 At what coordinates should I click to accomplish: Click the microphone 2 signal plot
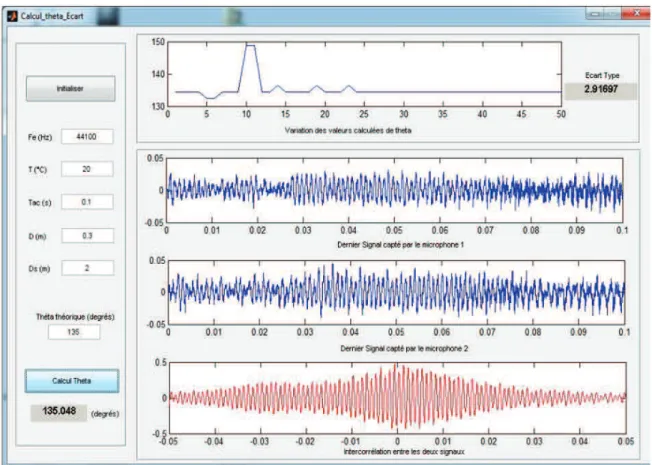pyautogui.click(x=396, y=292)
